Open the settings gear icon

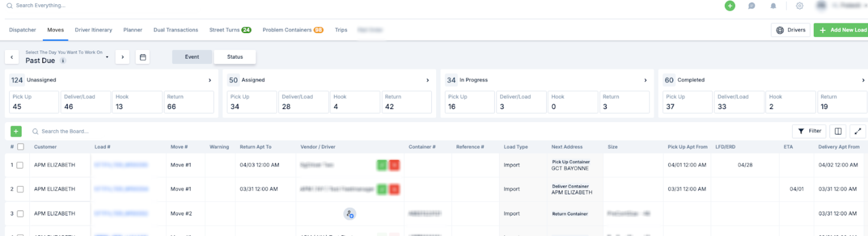point(800,6)
